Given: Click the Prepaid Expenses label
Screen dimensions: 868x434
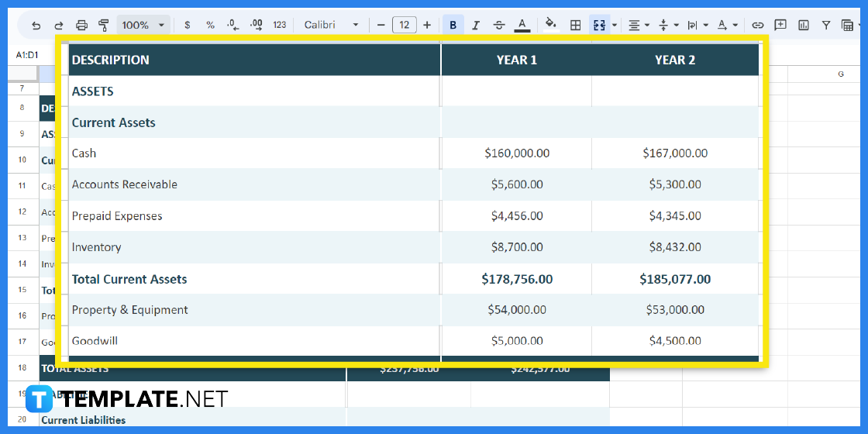Looking at the screenshot, I should [117, 216].
